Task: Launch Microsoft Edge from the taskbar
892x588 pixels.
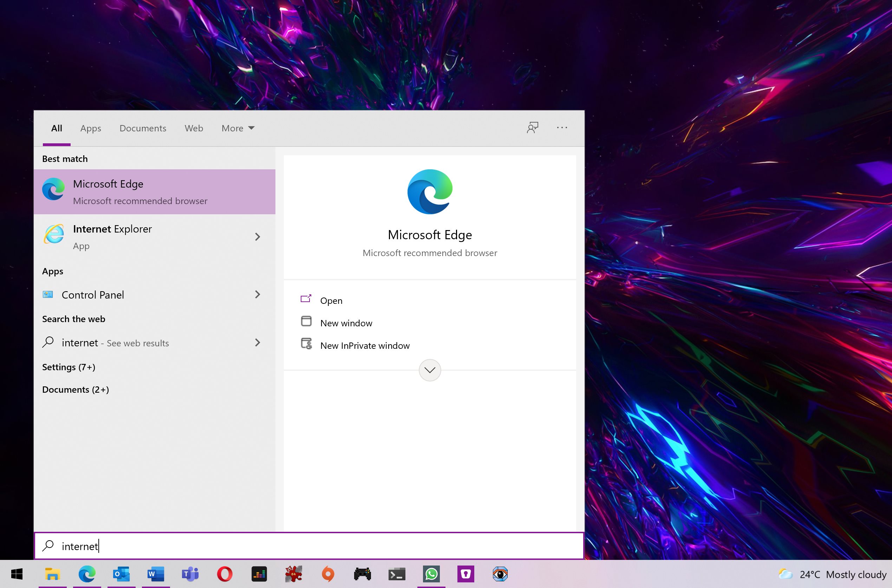Action: click(x=87, y=574)
